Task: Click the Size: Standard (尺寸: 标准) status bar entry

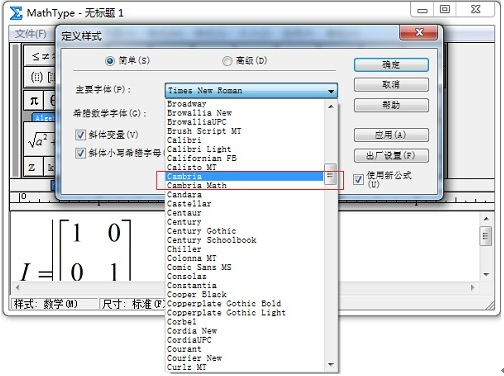Action: click(133, 304)
